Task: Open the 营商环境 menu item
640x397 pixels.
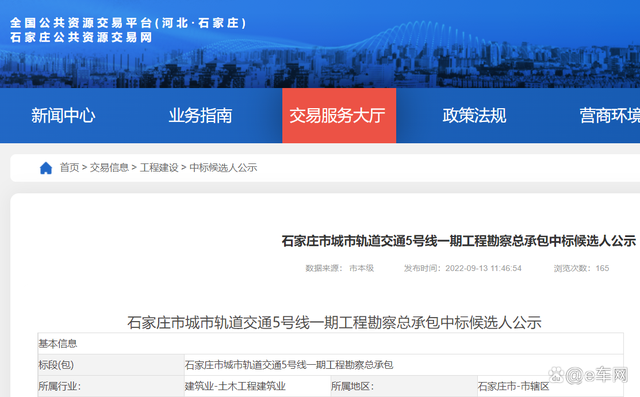Action: click(610, 115)
